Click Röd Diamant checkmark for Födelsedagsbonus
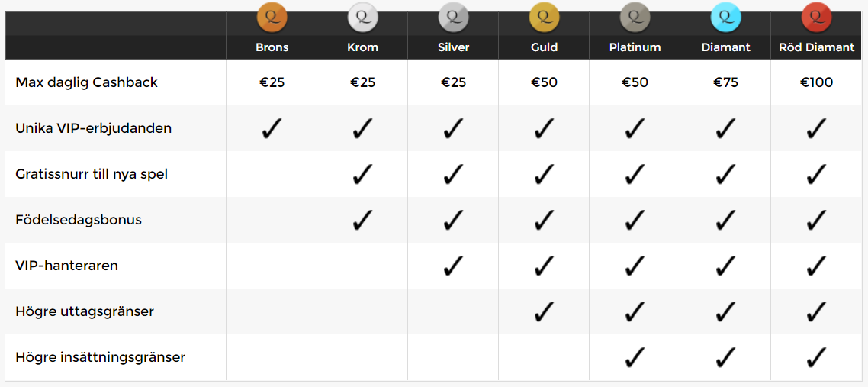 click(816, 220)
